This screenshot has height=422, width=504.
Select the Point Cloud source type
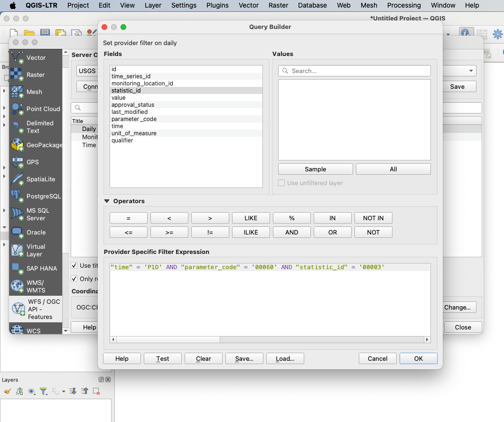pos(36,109)
